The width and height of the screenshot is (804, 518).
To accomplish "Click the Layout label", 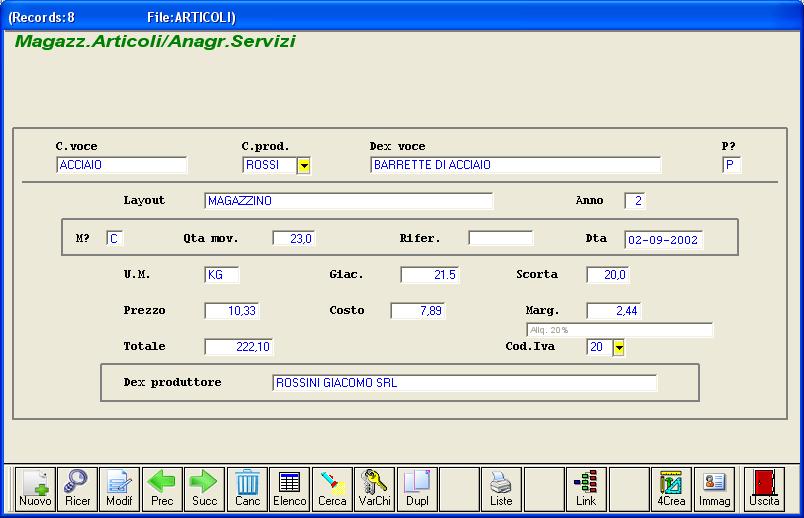I will coord(144,201).
